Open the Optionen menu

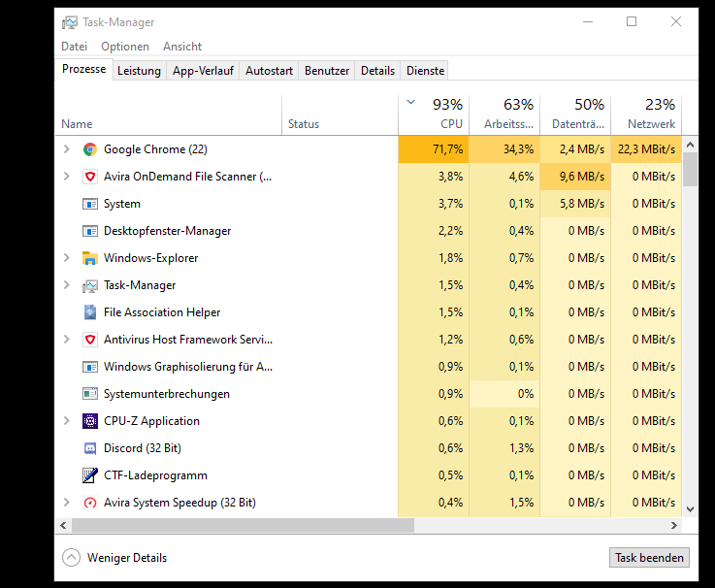tap(125, 47)
